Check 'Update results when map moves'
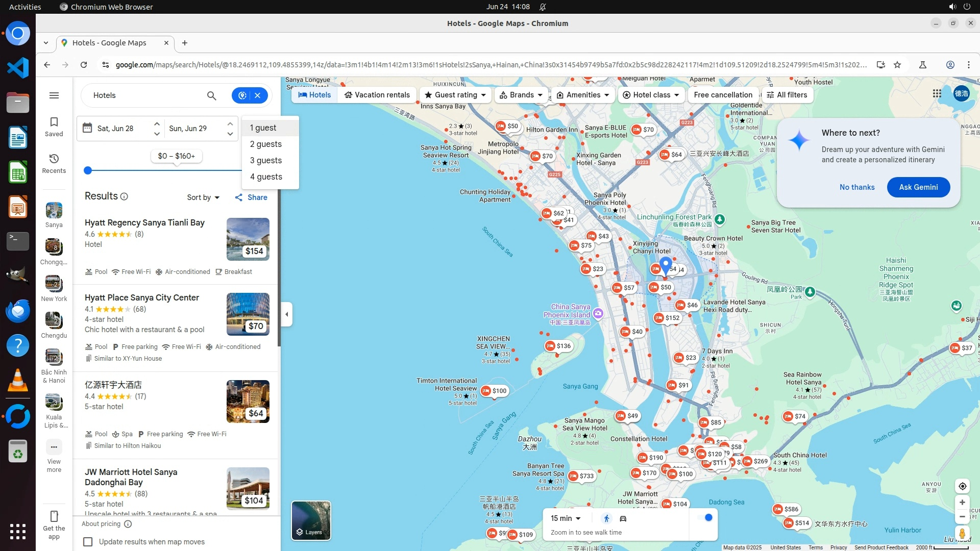Image resolution: width=980 pixels, height=551 pixels. pos(88,542)
